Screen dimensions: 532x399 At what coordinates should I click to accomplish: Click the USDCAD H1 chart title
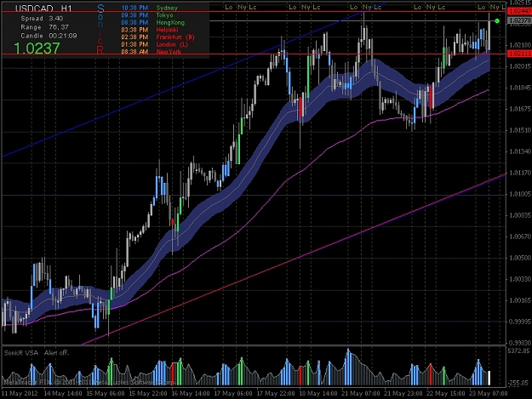coord(43,9)
